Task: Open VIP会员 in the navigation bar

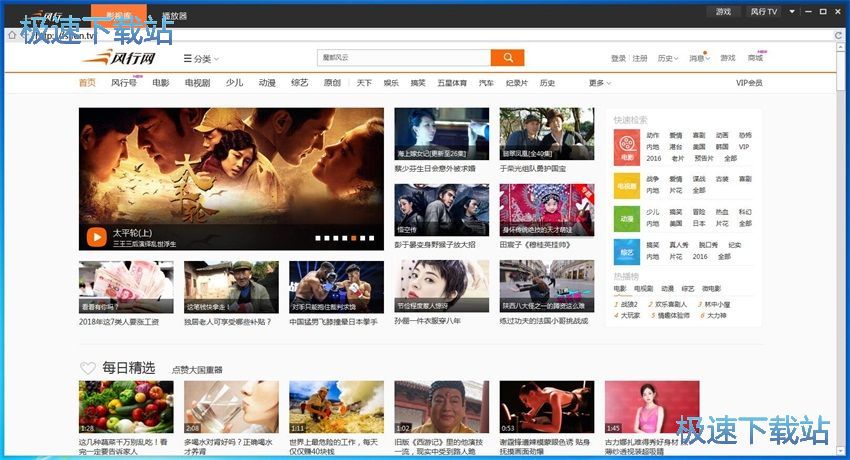Action: [749, 83]
